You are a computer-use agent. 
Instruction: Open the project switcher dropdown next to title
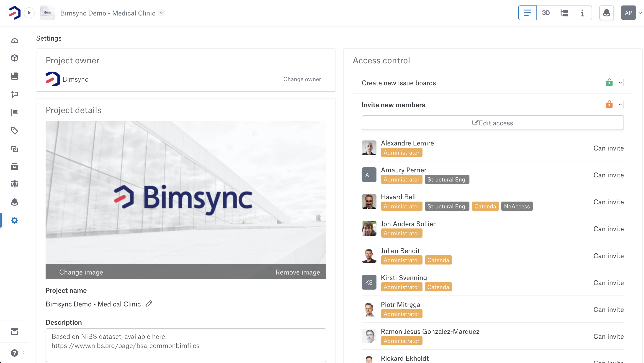click(162, 13)
